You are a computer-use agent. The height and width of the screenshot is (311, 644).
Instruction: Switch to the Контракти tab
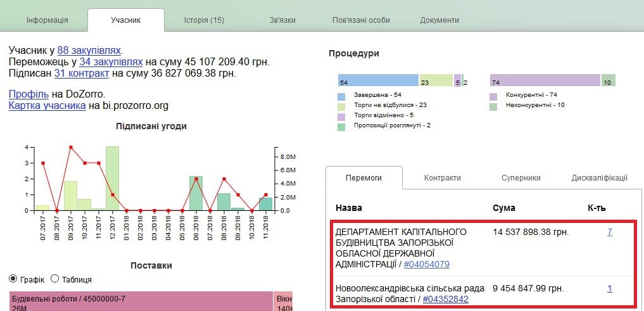(442, 178)
